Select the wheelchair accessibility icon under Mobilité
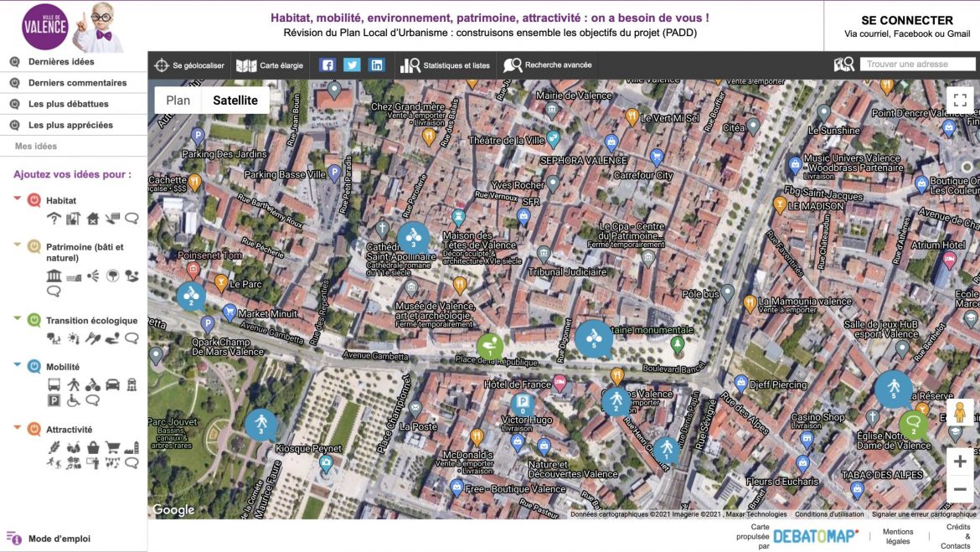The image size is (980, 552). [x=73, y=400]
